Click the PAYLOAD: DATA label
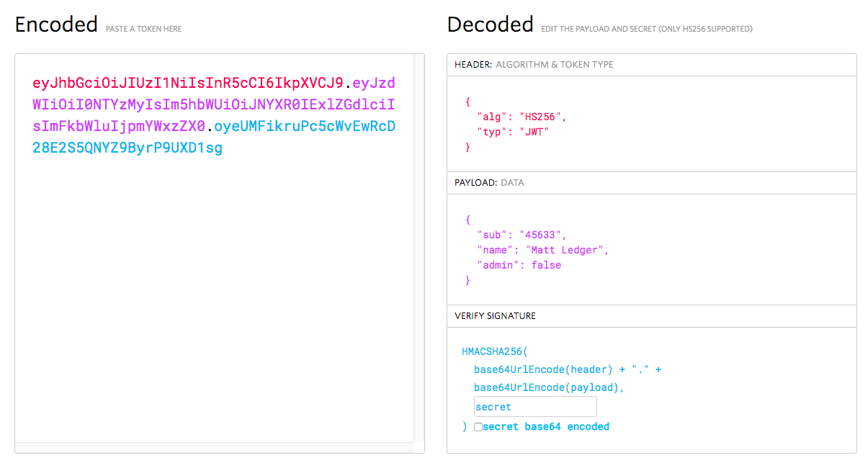868x463 pixels. tap(489, 183)
